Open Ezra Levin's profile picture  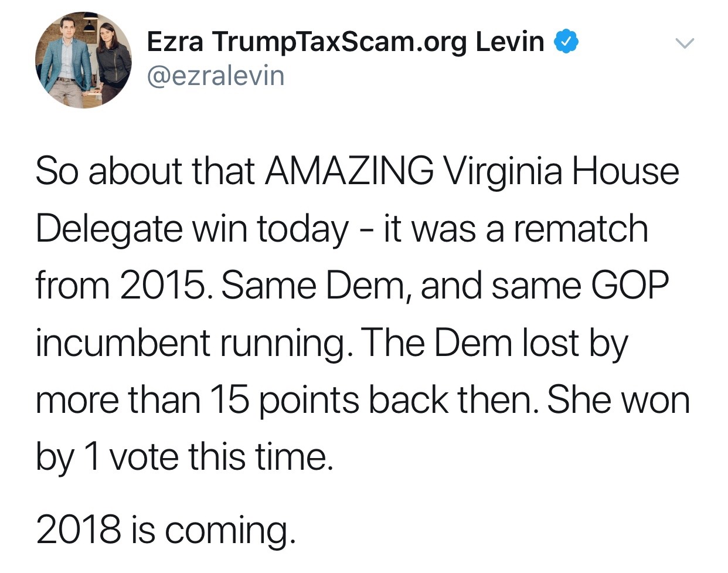84,60
